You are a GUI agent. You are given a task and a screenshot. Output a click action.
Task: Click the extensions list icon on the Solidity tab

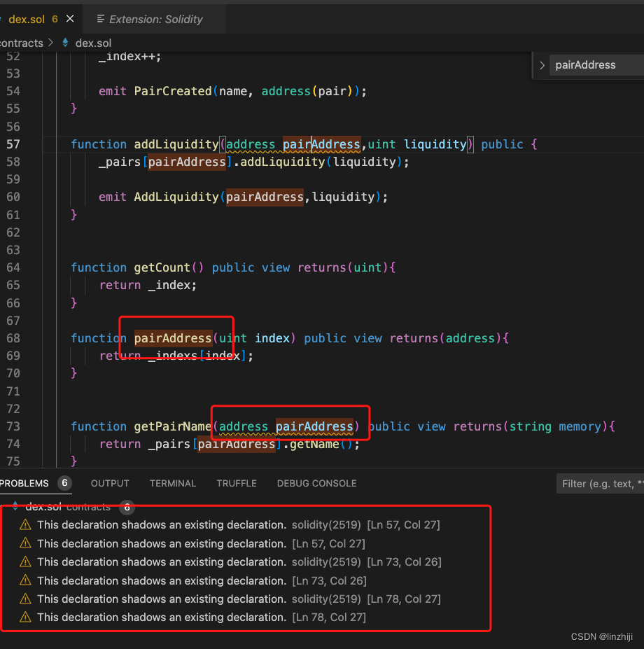[99, 19]
